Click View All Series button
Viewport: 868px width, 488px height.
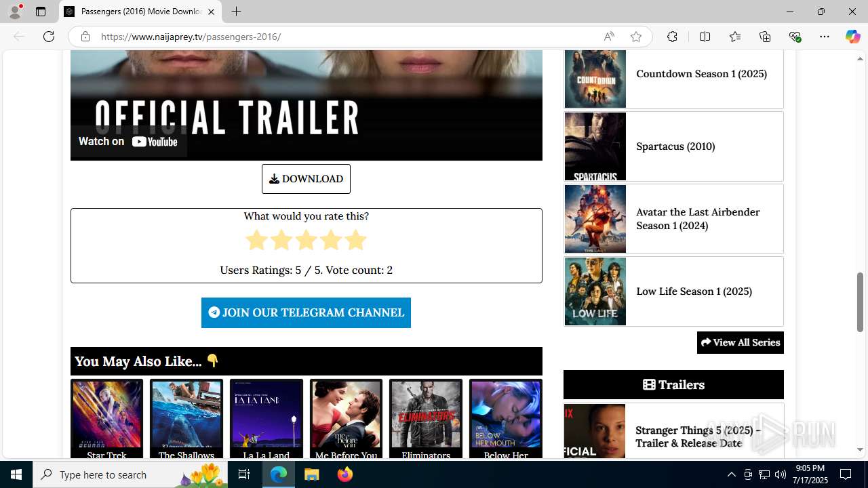tap(741, 342)
